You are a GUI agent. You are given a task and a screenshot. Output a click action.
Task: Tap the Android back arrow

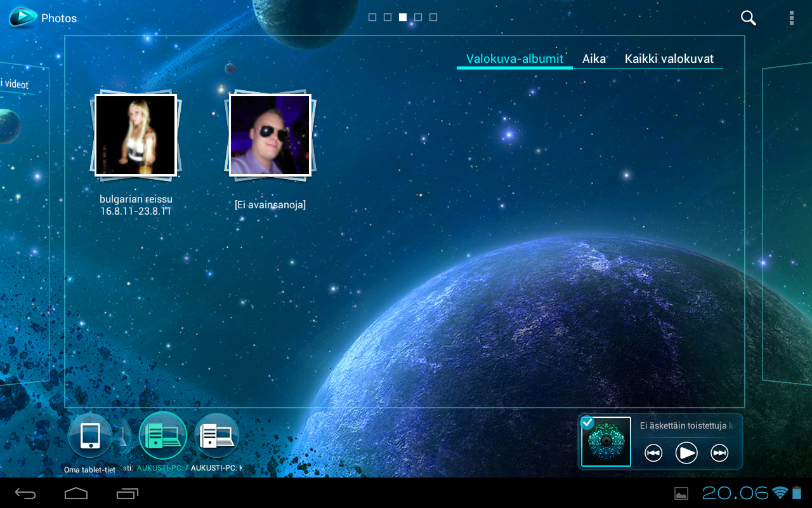[26, 493]
